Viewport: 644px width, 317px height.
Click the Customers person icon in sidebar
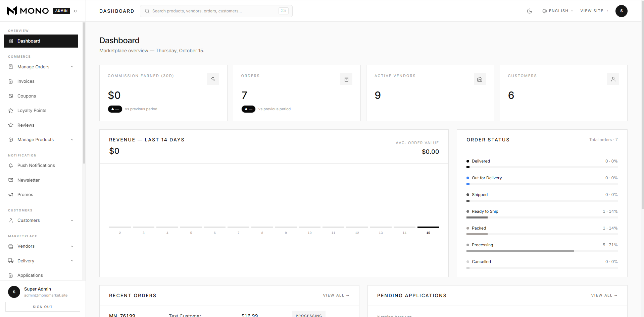tap(11, 220)
